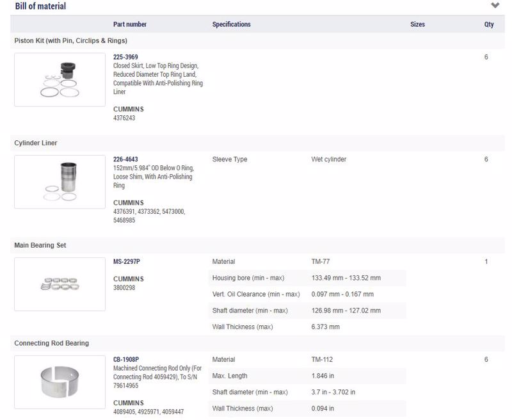Open the piston kit product thumbnail
The width and height of the screenshot is (512, 420).
click(x=60, y=79)
